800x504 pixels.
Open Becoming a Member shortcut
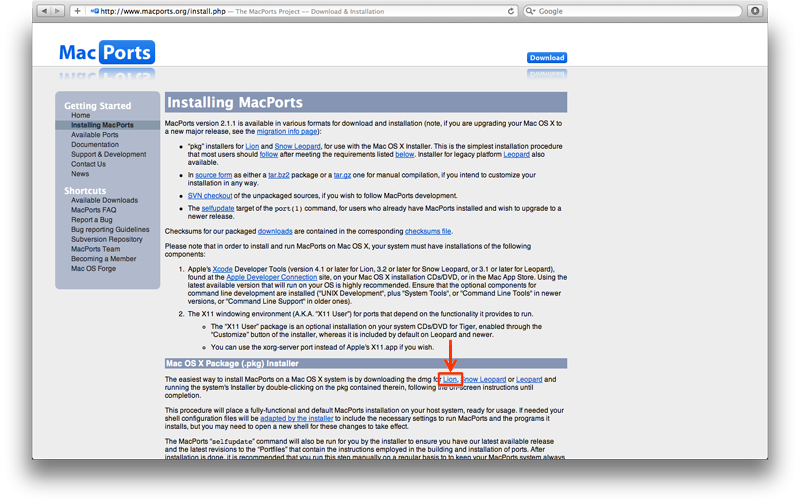[x=104, y=259]
